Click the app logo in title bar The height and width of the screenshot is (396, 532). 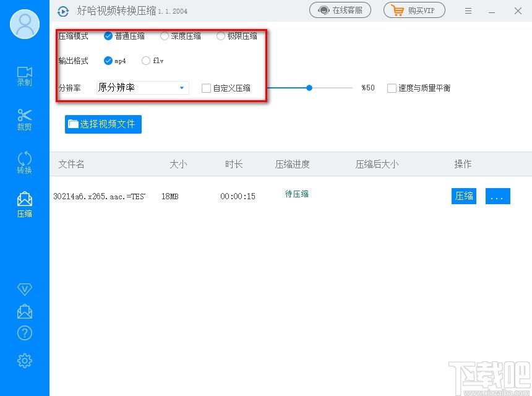(x=63, y=11)
